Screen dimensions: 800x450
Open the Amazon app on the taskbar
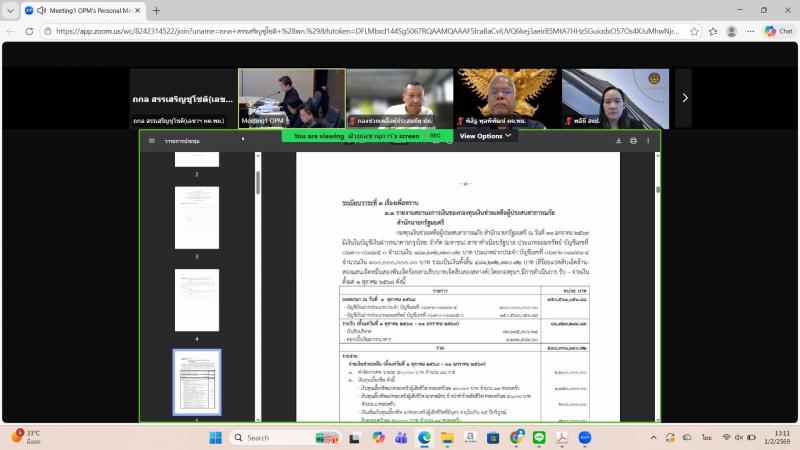click(470, 438)
